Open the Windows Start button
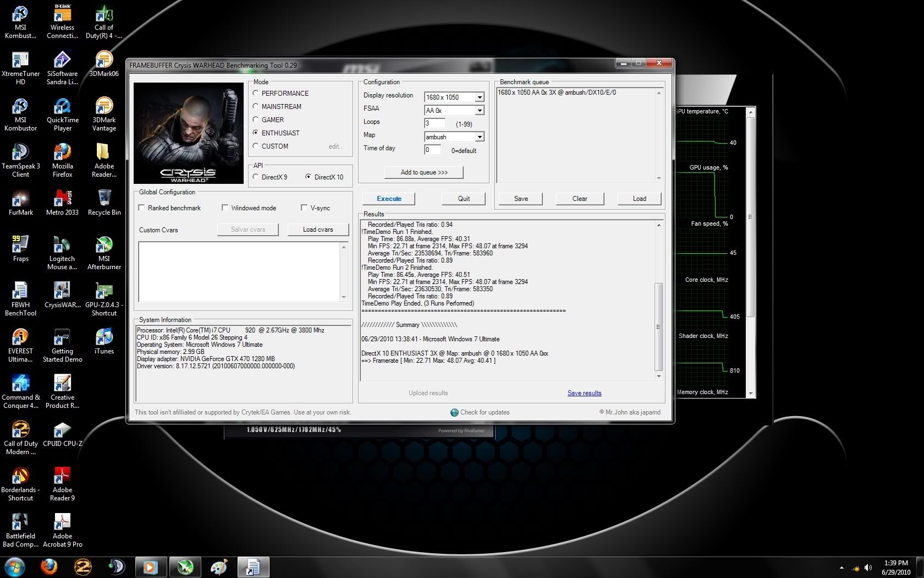Viewport: 924px width, 578px height. point(14,566)
